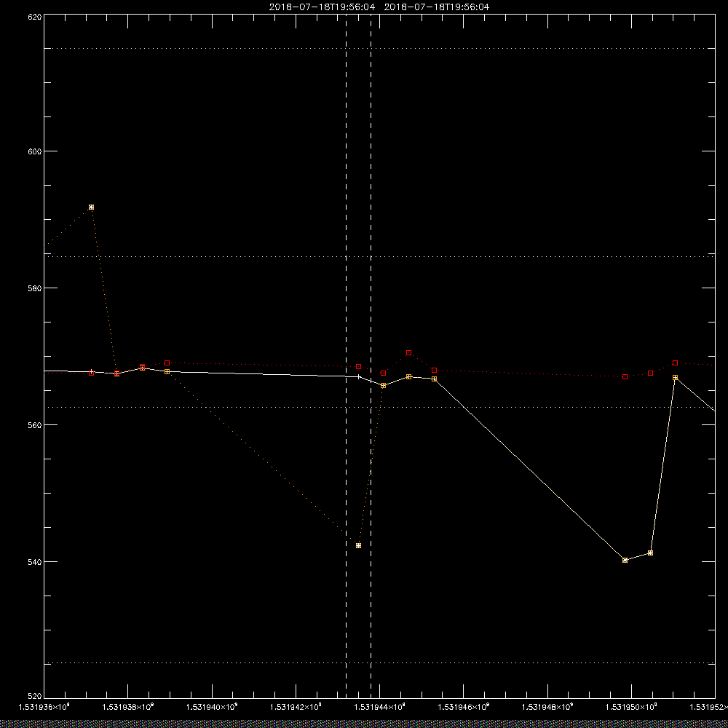Click the 1.531942×10⁹ x-axis label
The width and height of the screenshot is (728, 728).
296,707
